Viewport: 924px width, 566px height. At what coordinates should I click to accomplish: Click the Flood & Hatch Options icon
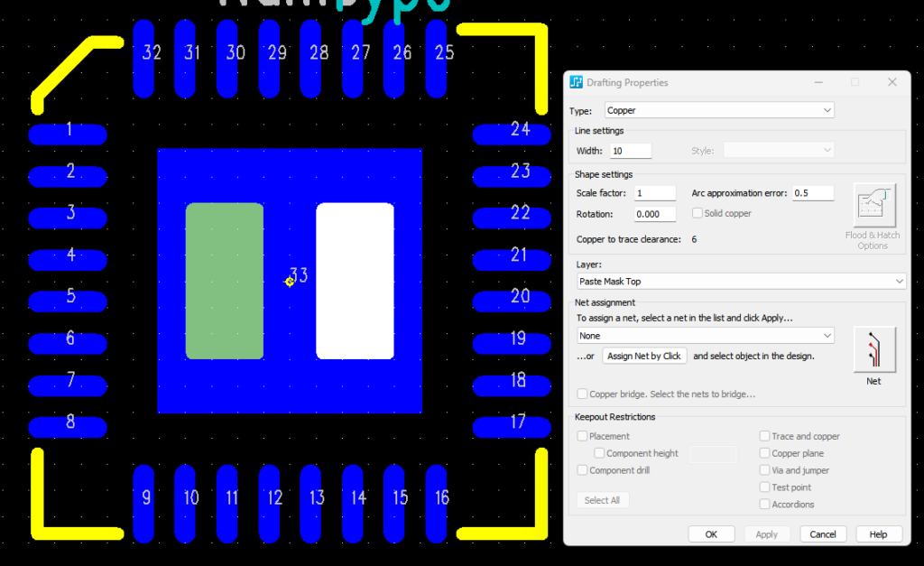click(873, 207)
